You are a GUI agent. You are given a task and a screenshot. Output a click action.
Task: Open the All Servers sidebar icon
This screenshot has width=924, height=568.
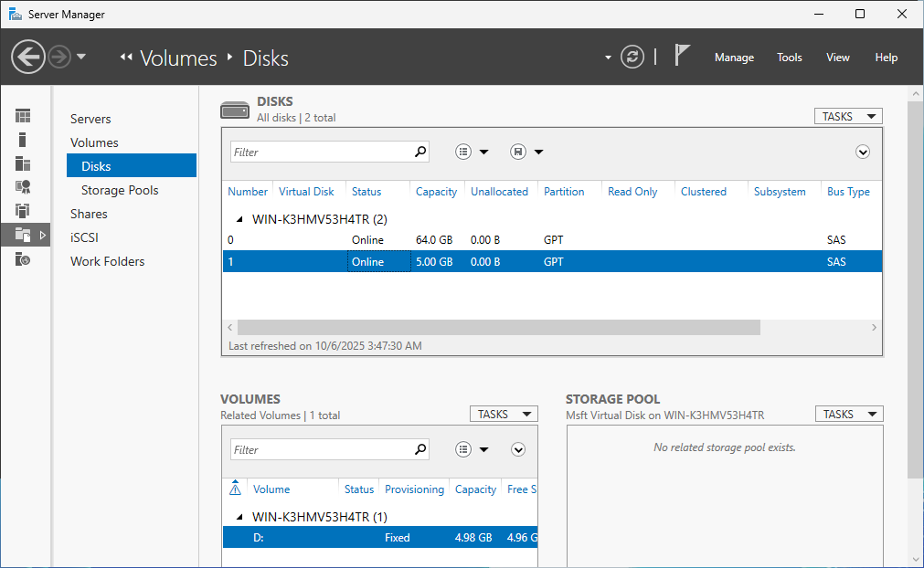pos(23,163)
